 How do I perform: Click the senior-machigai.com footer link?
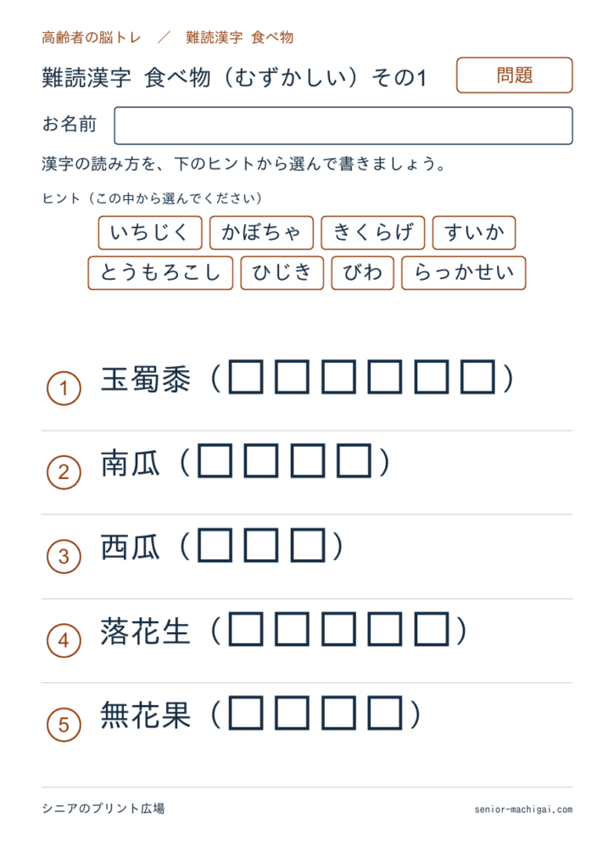click(523, 810)
